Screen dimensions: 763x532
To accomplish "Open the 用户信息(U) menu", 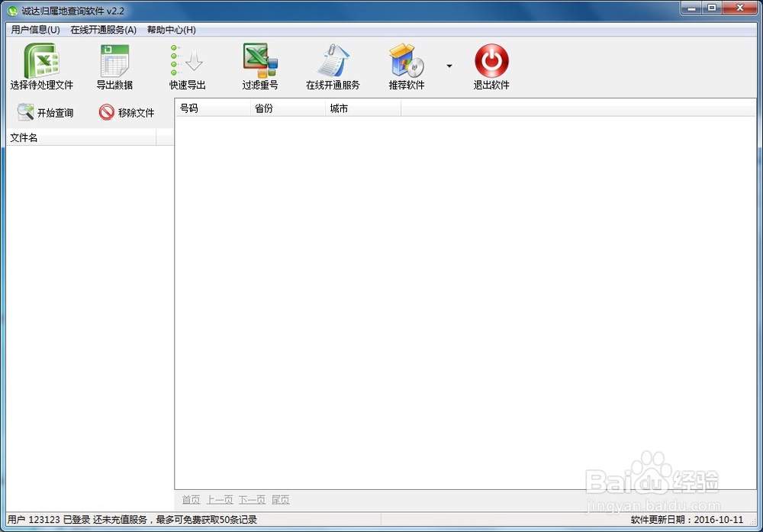I will pyautogui.click(x=36, y=30).
